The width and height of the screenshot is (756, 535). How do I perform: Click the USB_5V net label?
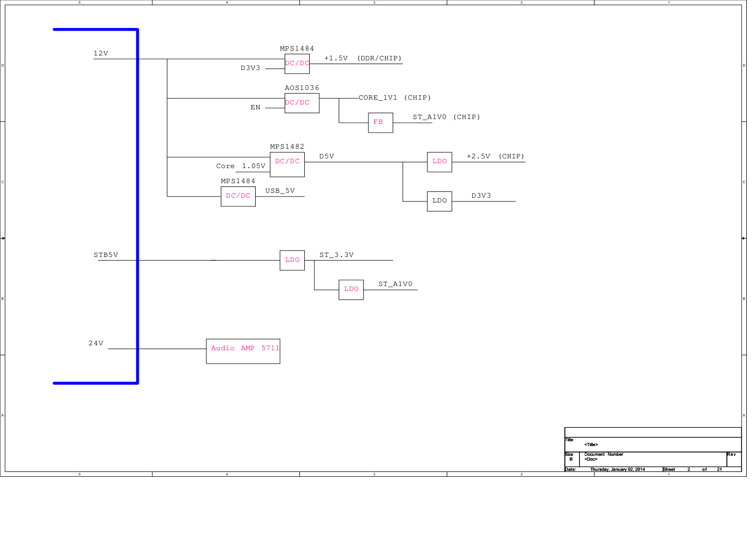click(x=280, y=191)
